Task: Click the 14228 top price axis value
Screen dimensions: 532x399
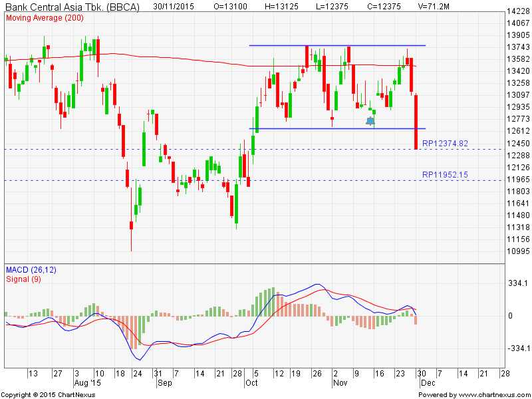Action: pyautogui.click(x=518, y=11)
